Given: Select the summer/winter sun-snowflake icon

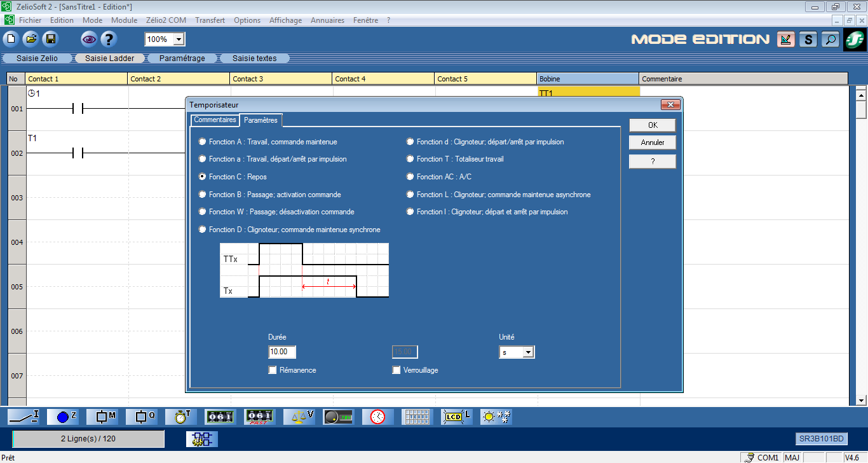Looking at the screenshot, I should point(497,417).
